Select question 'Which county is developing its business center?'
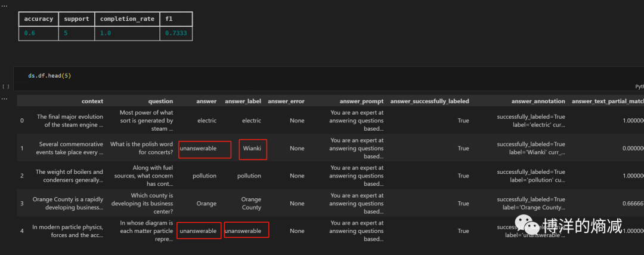The height and width of the screenshot is (255, 644). click(x=142, y=203)
